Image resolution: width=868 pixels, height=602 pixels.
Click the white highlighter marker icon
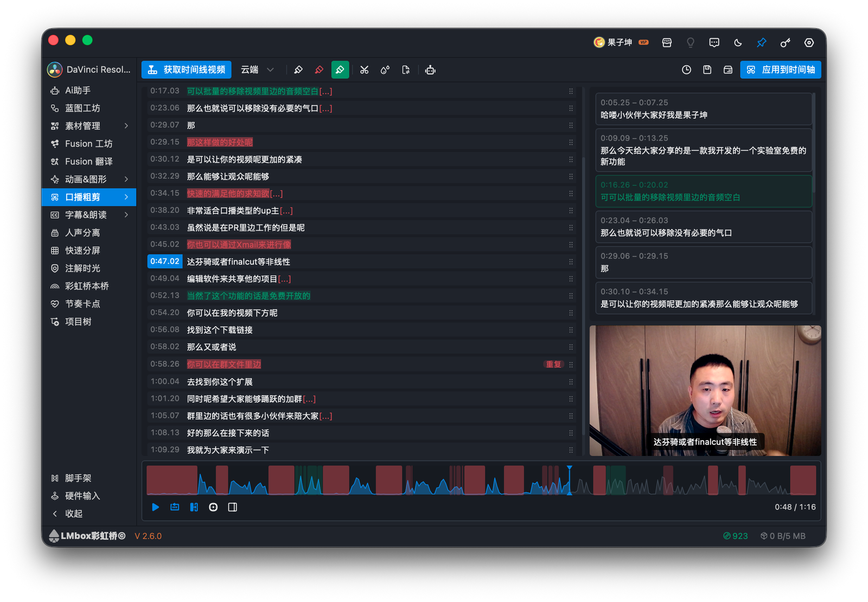coord(298,70)
